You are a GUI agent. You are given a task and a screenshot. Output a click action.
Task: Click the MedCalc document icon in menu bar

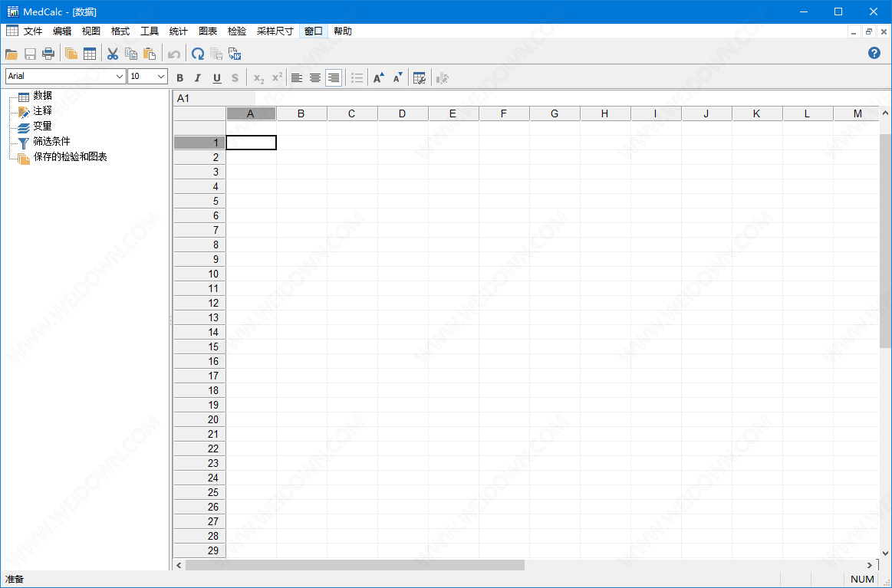pyautogui.click(x=12, y=31)
